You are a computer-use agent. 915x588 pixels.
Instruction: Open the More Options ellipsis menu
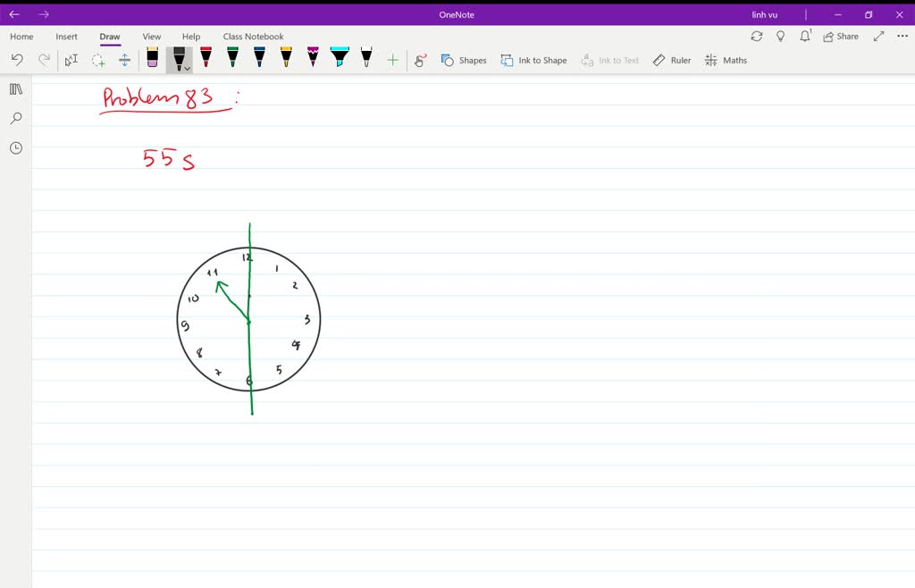[x=902, y=36]
